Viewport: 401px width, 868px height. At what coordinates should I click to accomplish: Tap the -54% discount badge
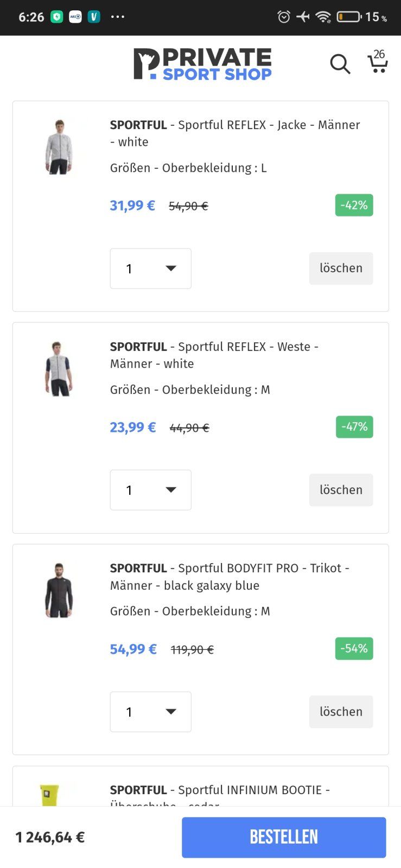[x=354, y=648]
